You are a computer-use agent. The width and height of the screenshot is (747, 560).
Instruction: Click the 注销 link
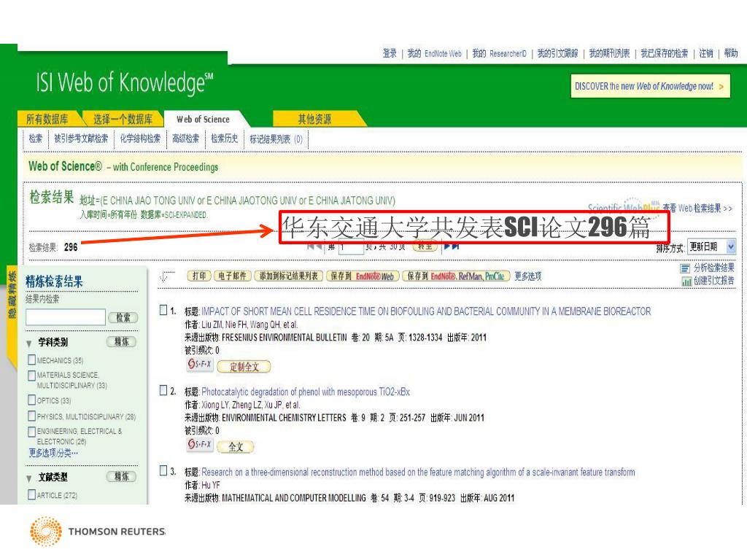coord(706,53)
